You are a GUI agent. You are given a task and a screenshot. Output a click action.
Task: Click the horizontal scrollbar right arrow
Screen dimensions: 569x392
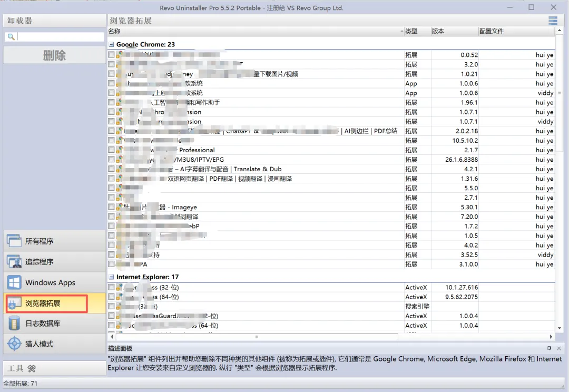(x=551, y=337)
